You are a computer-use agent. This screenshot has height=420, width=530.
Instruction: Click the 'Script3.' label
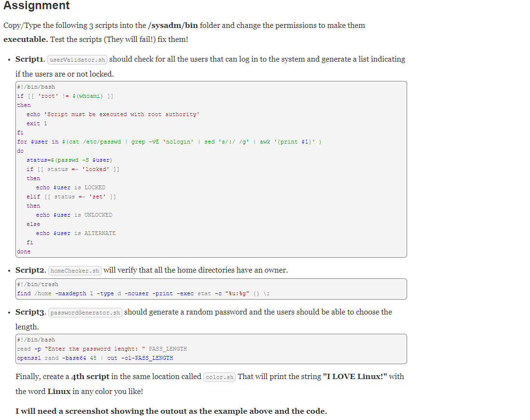(31, 312)
